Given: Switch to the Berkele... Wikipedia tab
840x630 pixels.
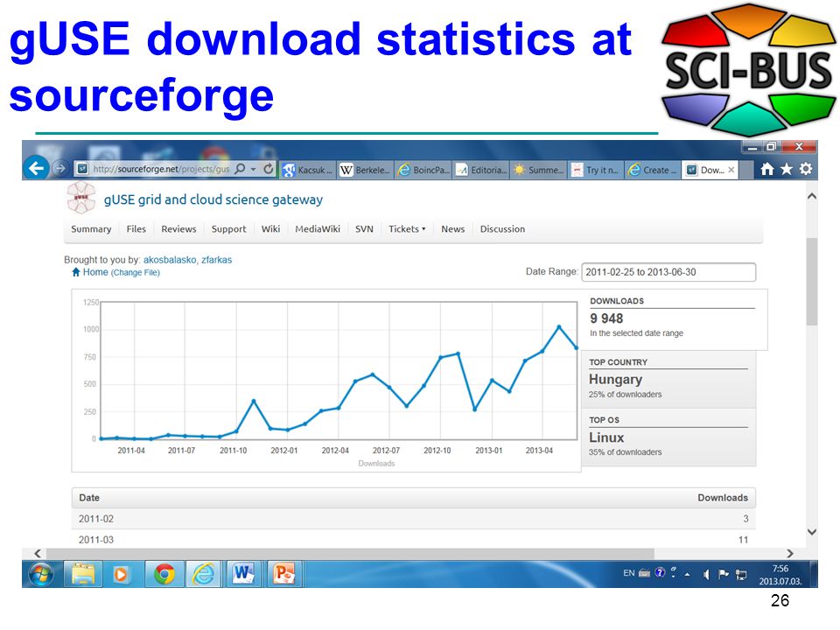Looking at the screenshot, I should point(366,170).
